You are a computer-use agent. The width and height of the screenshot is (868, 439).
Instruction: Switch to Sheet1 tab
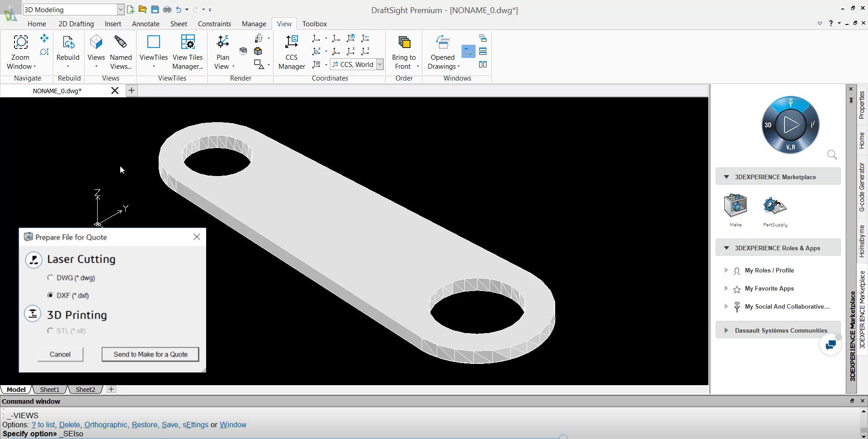pyautogui.click(x=50, y=389)
